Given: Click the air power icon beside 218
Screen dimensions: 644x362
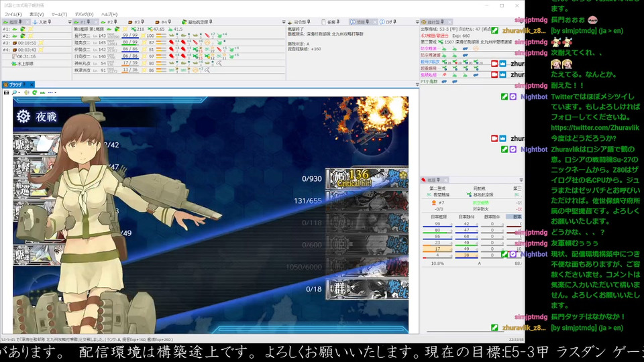Looking at the screenshot, I should pos(133,29).
